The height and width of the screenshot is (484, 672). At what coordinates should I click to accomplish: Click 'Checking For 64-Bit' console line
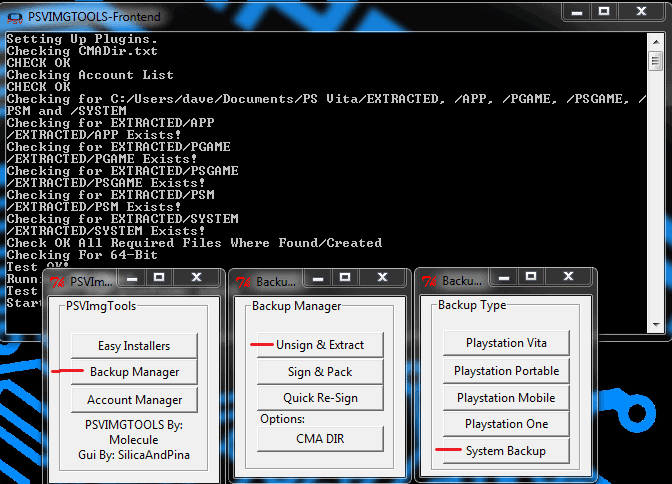coord(82,255)
